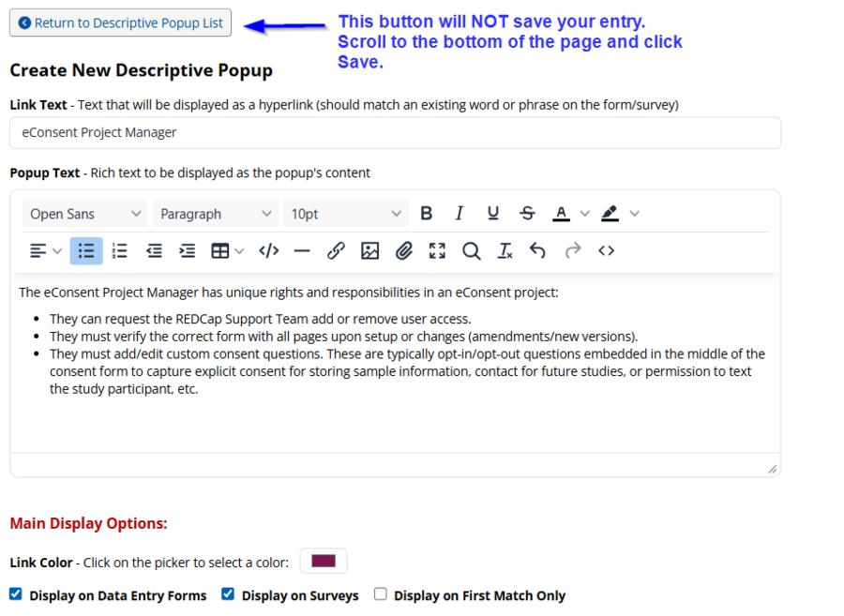Open the Open Sans font family dropdown

click(x=84, y=213)
